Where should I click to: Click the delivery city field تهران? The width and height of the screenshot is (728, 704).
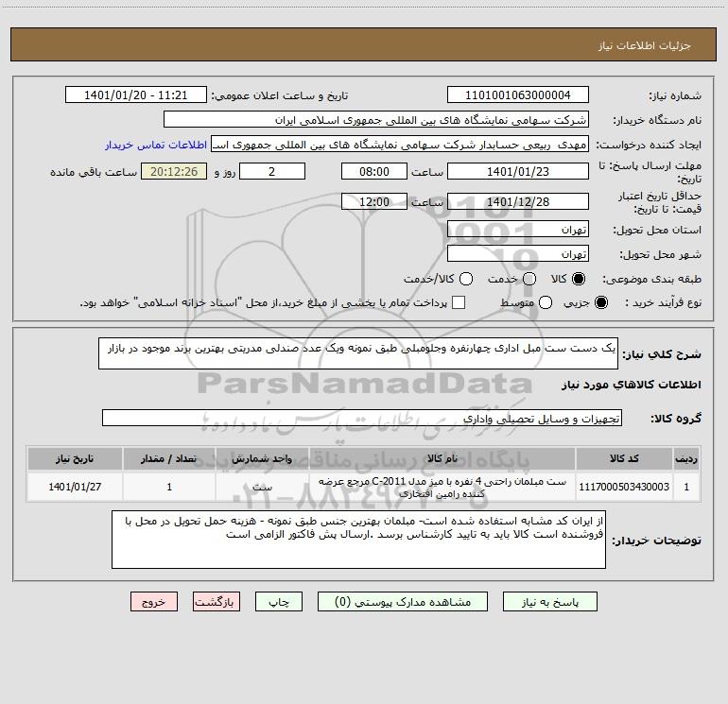pyautogui.click(x=518, y=254)
